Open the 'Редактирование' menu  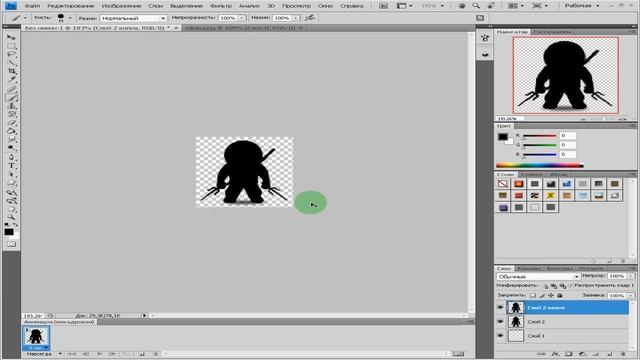pyautogui.click(x=71, y=6)
